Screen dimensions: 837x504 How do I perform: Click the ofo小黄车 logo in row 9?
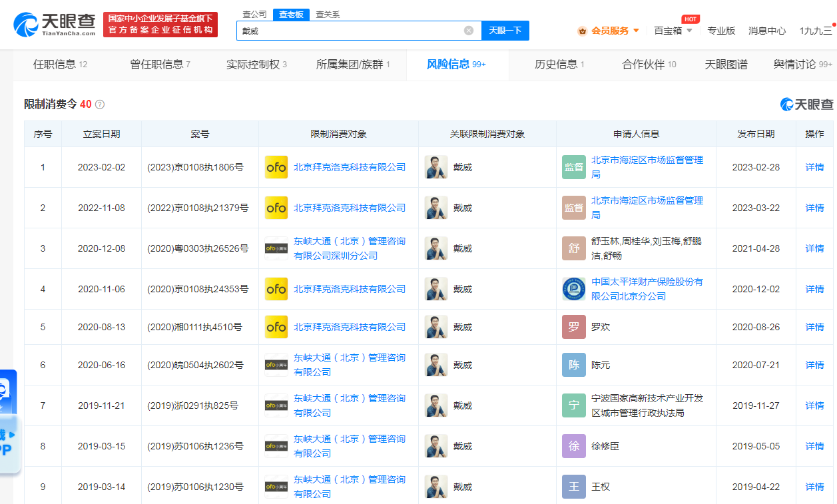(276, 487)
